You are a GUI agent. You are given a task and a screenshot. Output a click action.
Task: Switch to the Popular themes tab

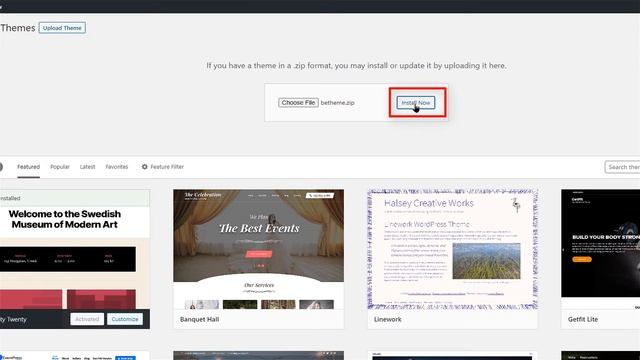60,167
